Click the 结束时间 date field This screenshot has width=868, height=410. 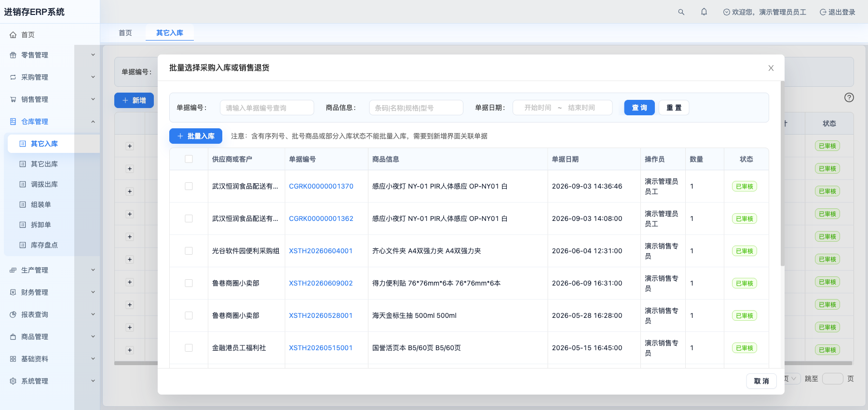click(582, 108)
